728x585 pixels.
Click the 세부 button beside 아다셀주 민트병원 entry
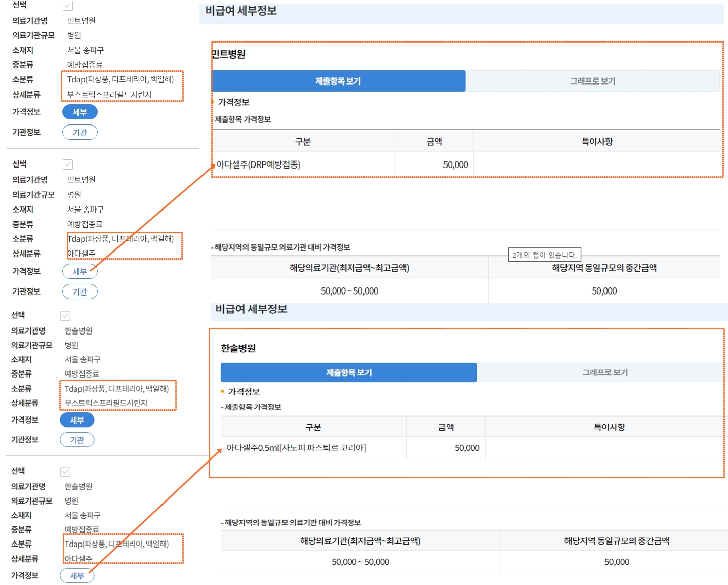click(79, 271)
